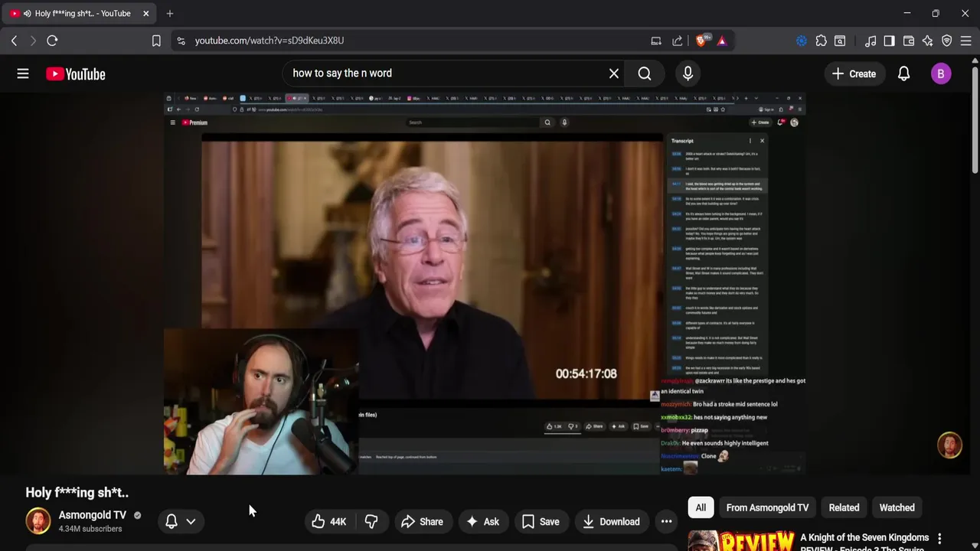
Task: Select the Related filter chip
Action: 844,507
